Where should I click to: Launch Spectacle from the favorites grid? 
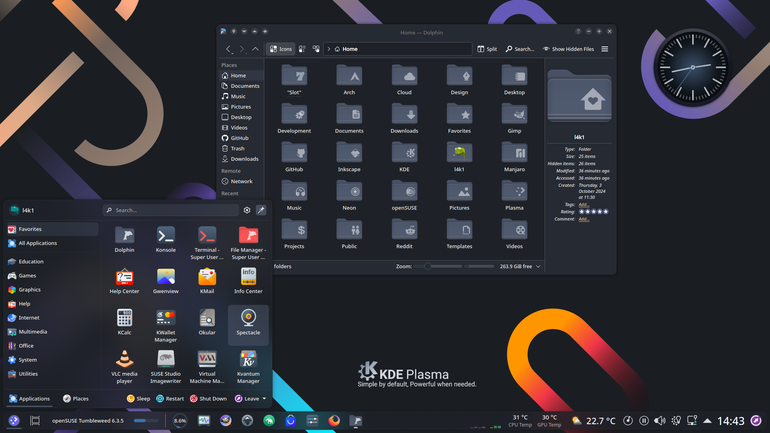[x=248, y=323]
